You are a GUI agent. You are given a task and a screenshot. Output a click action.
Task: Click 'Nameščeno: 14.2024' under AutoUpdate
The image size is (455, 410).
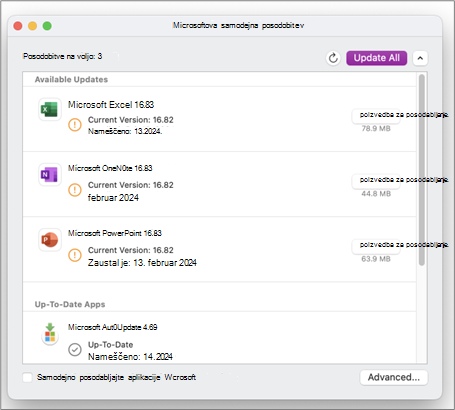pyautogui.click(x=130, y=357)
